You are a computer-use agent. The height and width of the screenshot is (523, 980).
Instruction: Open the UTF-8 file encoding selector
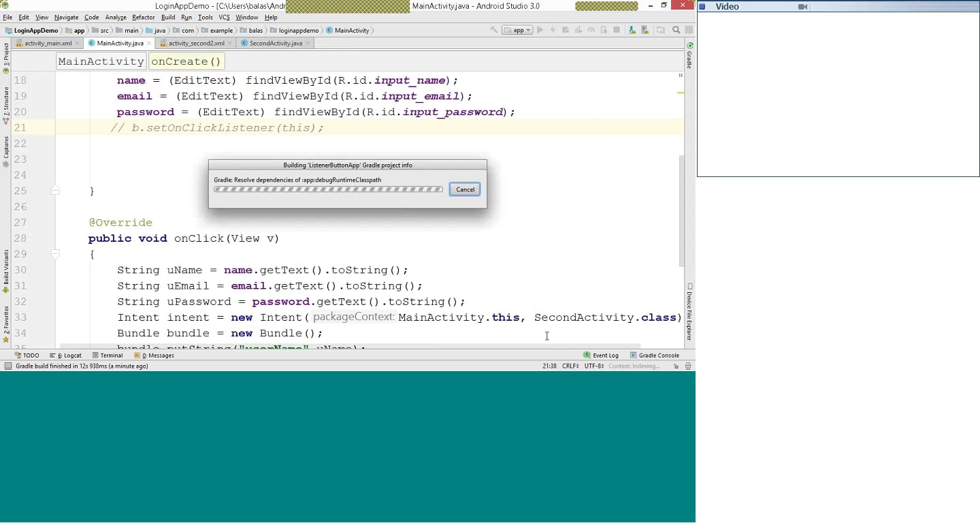tap(593, 366)
